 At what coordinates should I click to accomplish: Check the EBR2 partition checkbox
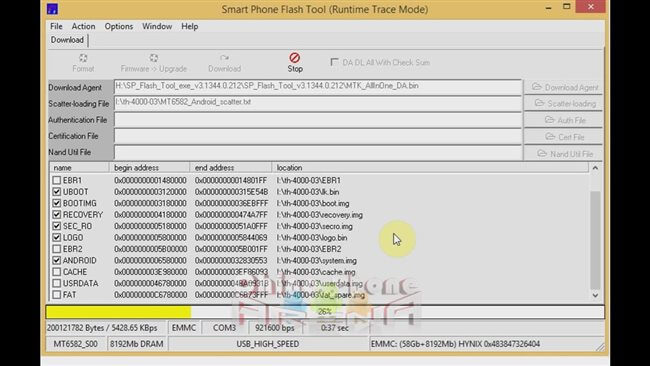tap(57, 249)
